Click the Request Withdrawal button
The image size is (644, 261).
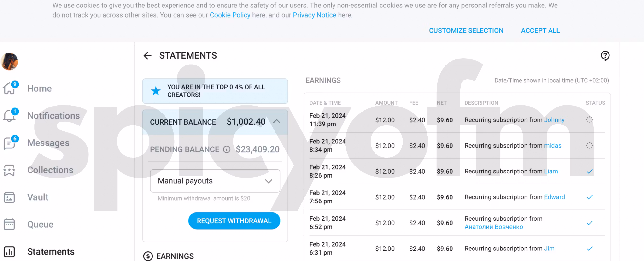click(x=234, y=220)
